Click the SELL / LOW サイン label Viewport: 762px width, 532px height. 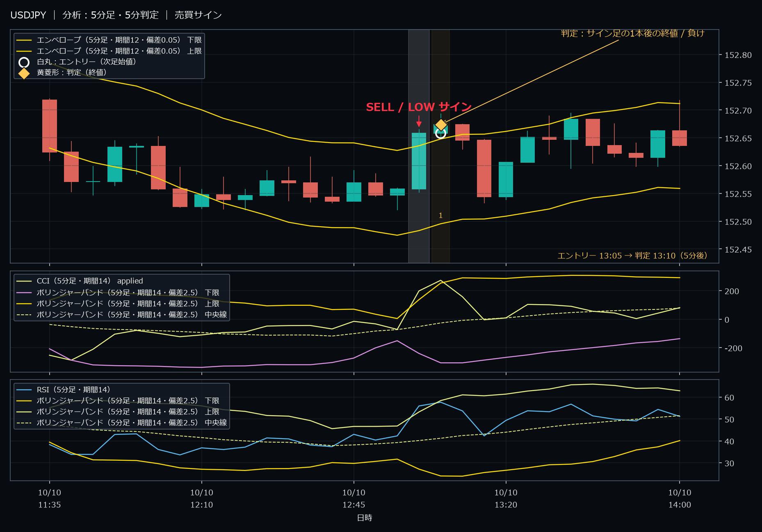tap(419, 107)
